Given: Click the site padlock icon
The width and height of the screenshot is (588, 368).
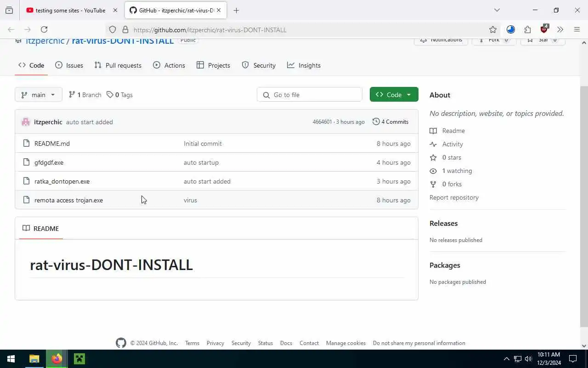Looking at the screenshot, I should pos(125,29).
